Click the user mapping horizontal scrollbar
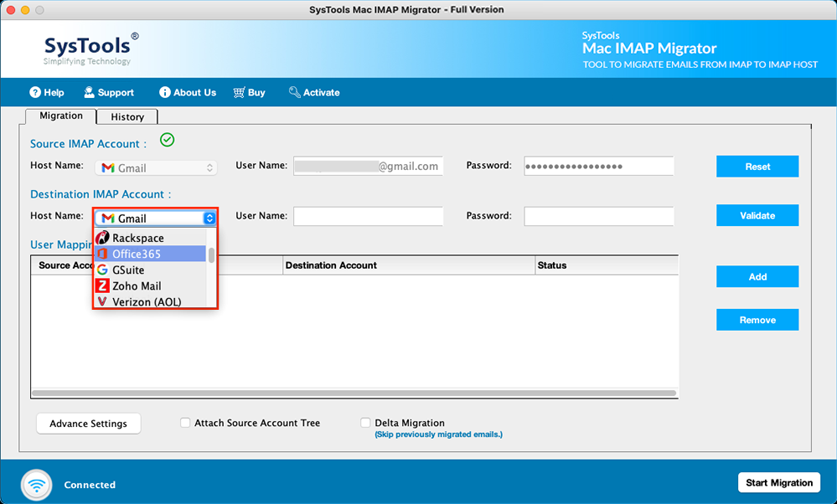The width and height of the screenshot is (837, 504). 354,393
